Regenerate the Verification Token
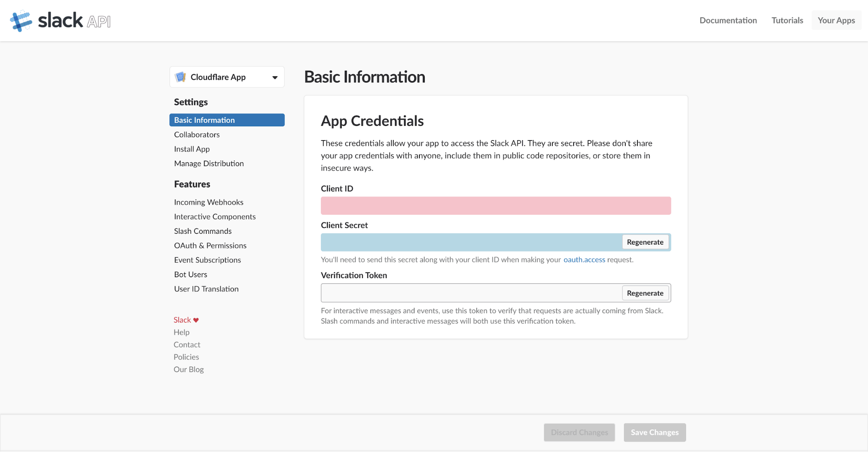Image resolution: width=868 pixels, height=452 pixels. [645, 293]
